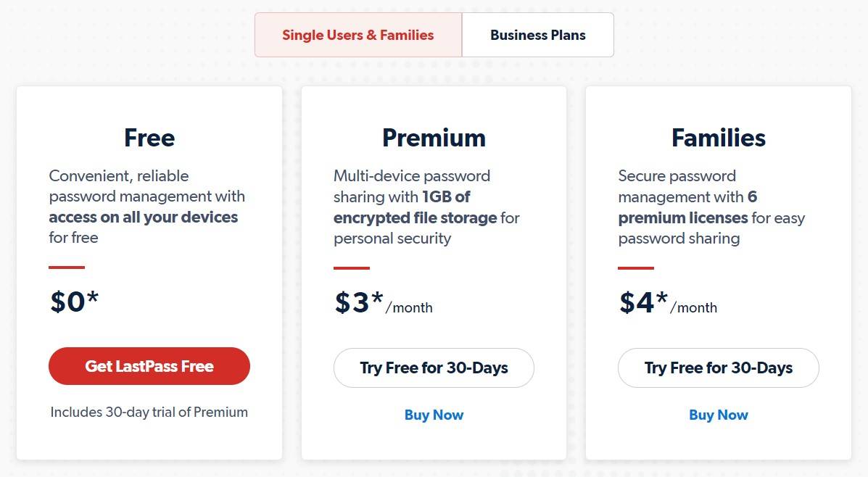Follow the Buy Now link under Families

tap(718, 415)
